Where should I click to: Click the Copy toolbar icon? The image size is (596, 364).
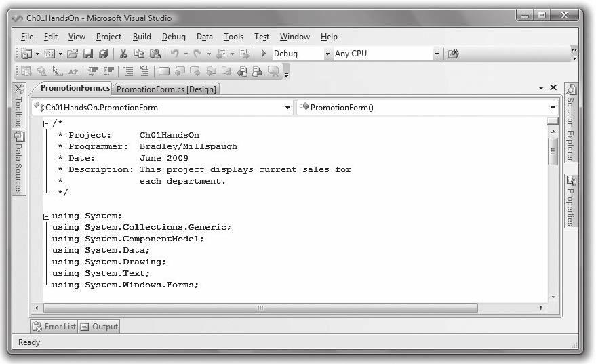(x=139, y=54)
